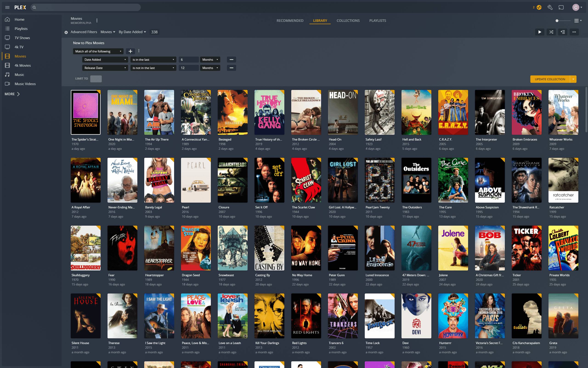
Task: Click the PLEX logo
Action: (x=20, y=7)
